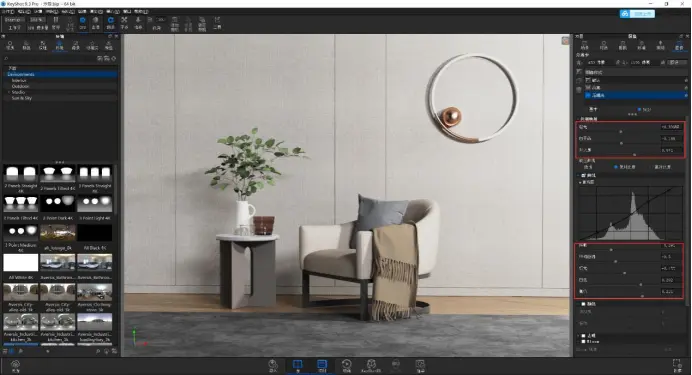
Task: Select the Environments folder in library tree
Action: [x=60, y=74]
